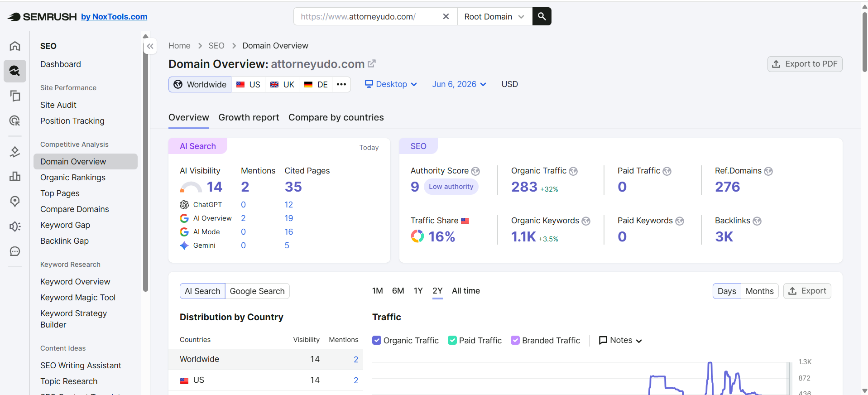Screen dimensions: 868x395
Task: Toggle the Organic Traffic checkbox
Action: [377, 340]
